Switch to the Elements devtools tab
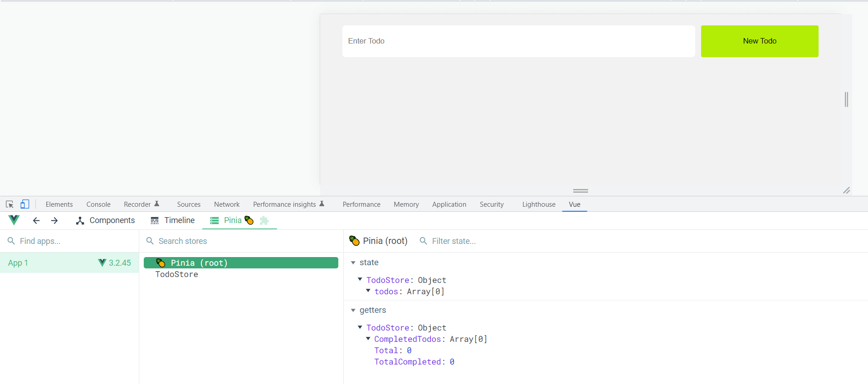Image resolution: width=868 pixels, height=384 pixels. pyautogui.click(x=59, y=204)
